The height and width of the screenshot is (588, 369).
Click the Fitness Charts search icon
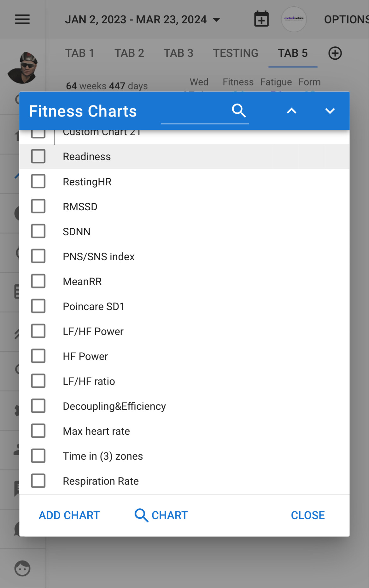pos(239,111)
